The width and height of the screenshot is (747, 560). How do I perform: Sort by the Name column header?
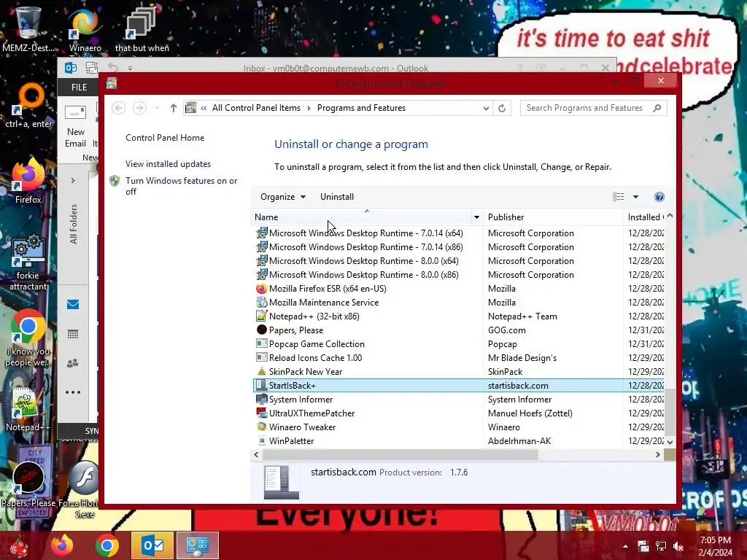pyautogui.click(x=362, y=217)
